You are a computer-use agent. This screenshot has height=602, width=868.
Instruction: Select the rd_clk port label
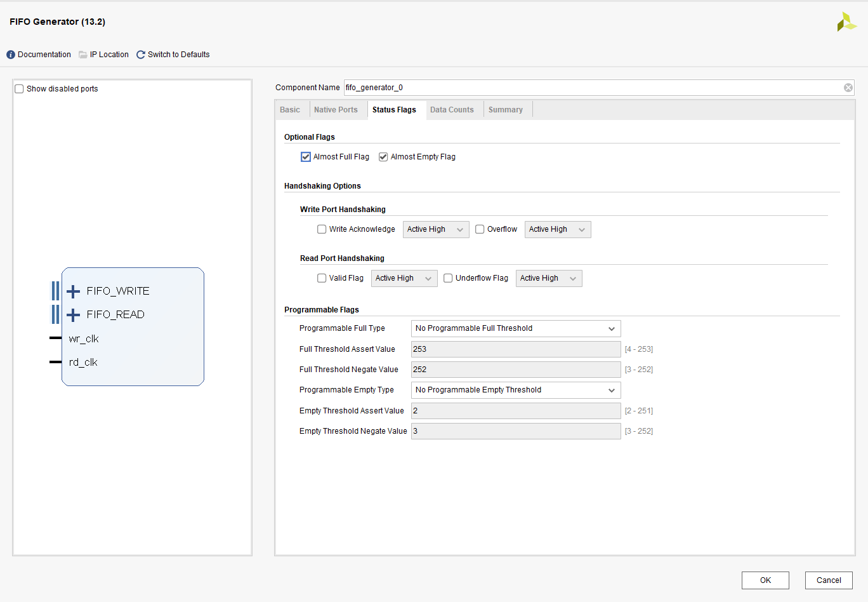[83, 363]
